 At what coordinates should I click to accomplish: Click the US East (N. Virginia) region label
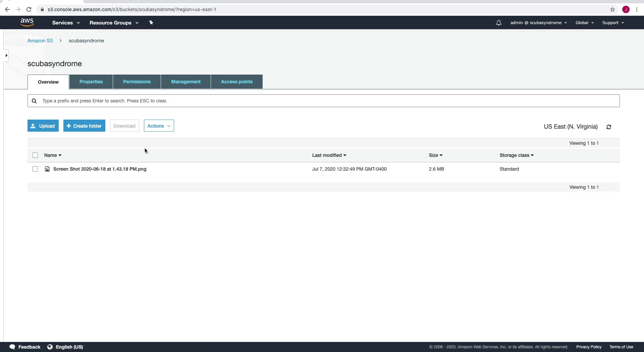click(571, 127)
